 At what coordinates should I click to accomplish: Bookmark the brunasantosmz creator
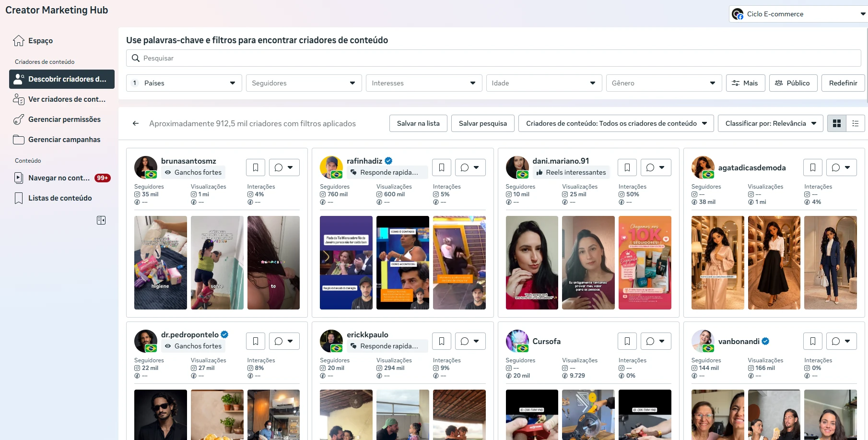pos(256,167)
